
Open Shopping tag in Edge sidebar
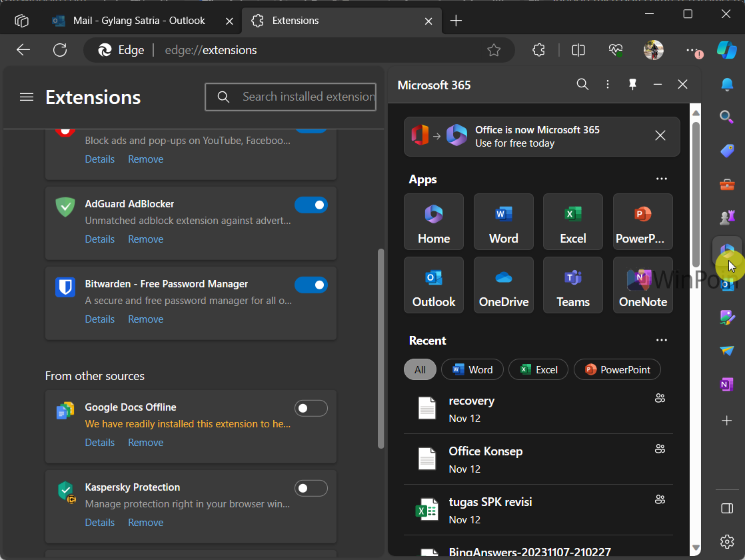click(x=727, y=151)
